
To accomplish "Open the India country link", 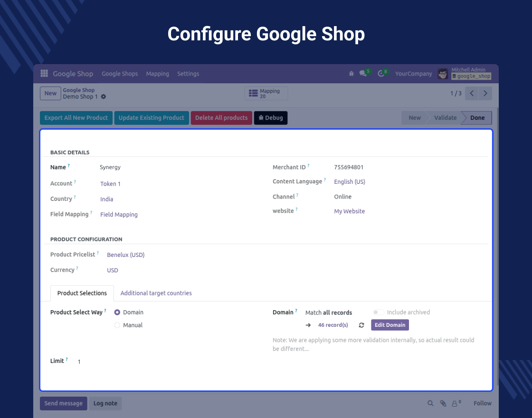I will coord(106,199).
